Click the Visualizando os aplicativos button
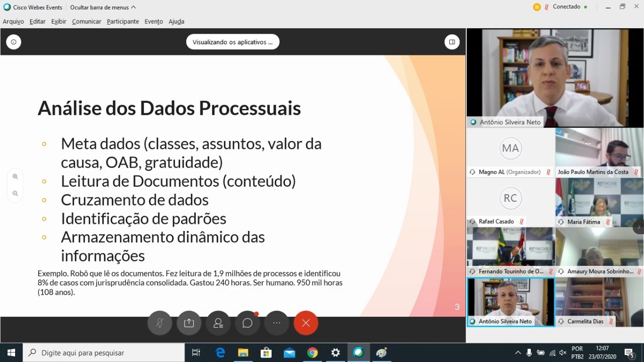Screen dimensions: 644x362 pos(232,42)
